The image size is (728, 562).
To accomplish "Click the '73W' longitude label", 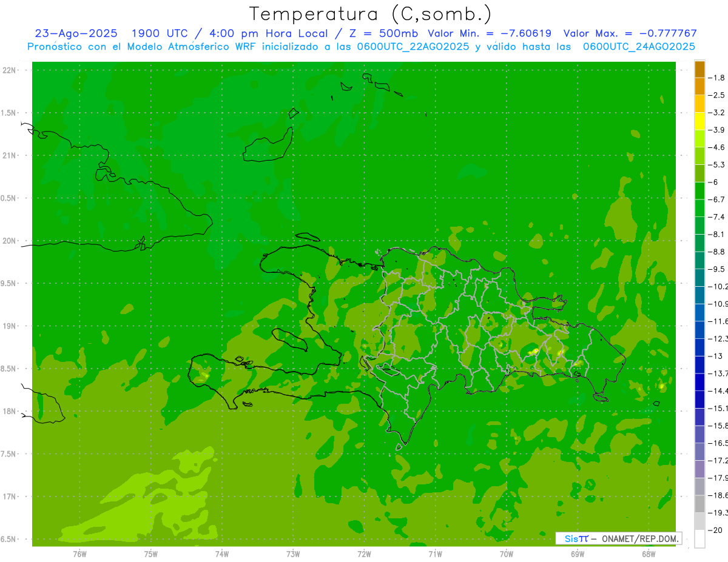I will click(x=293, y=554).
